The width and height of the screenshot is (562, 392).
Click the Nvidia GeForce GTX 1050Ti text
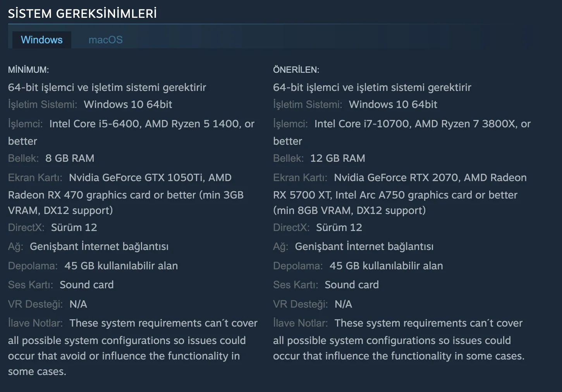(x=136, y=178)
